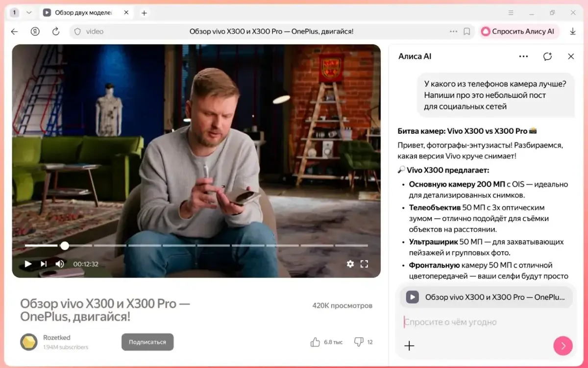The width and height of the screenshot is (588, 368).
Task: Click the "Алиса AI" panel title
Action: [x=415, y=56]
